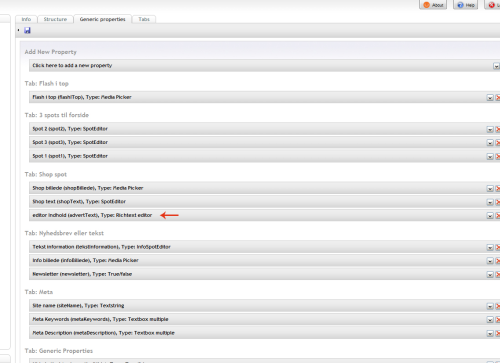Open the Site name Textstring row
Screen dimensions: 500x363
(264, 306)
